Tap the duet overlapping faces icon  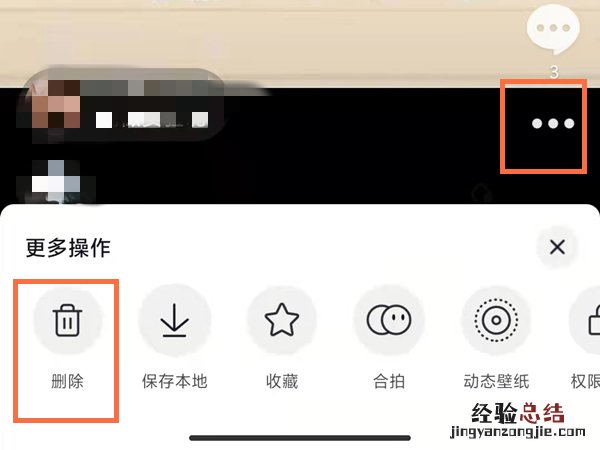pyautogui.click(x=389, y=320)
